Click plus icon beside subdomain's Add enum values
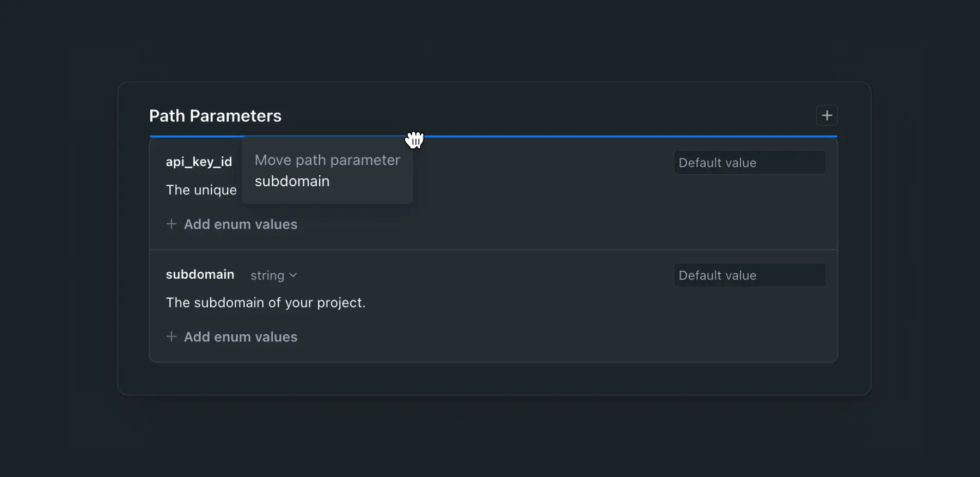980x477 pixels. coord(171,337)
